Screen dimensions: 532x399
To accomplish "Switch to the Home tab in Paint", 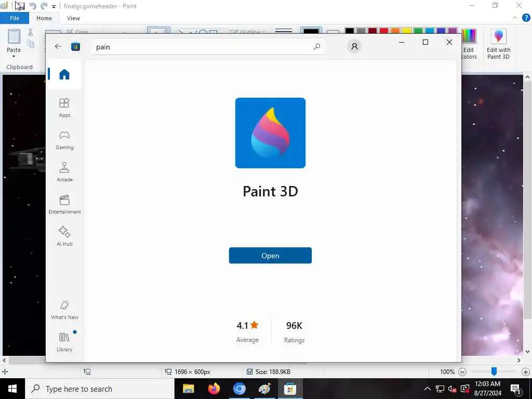I will click(x=44, y=18).
